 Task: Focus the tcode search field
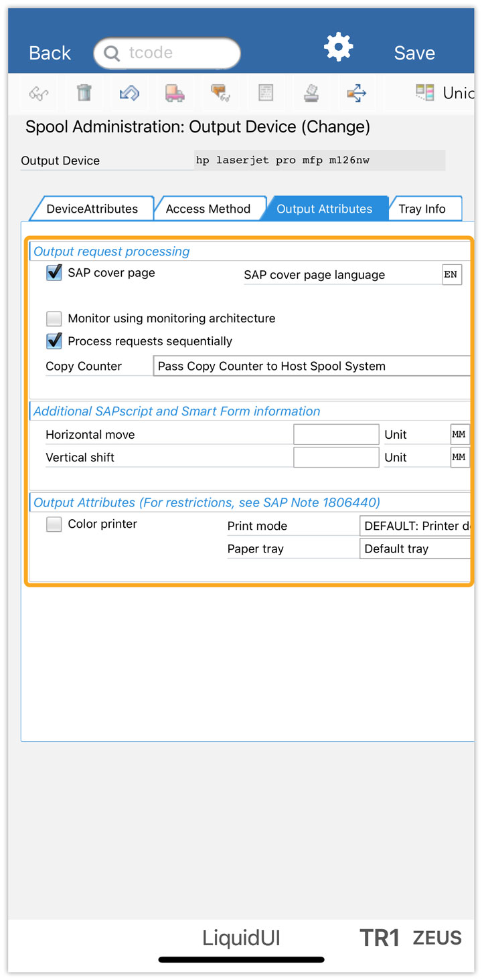tap(167, 53)
